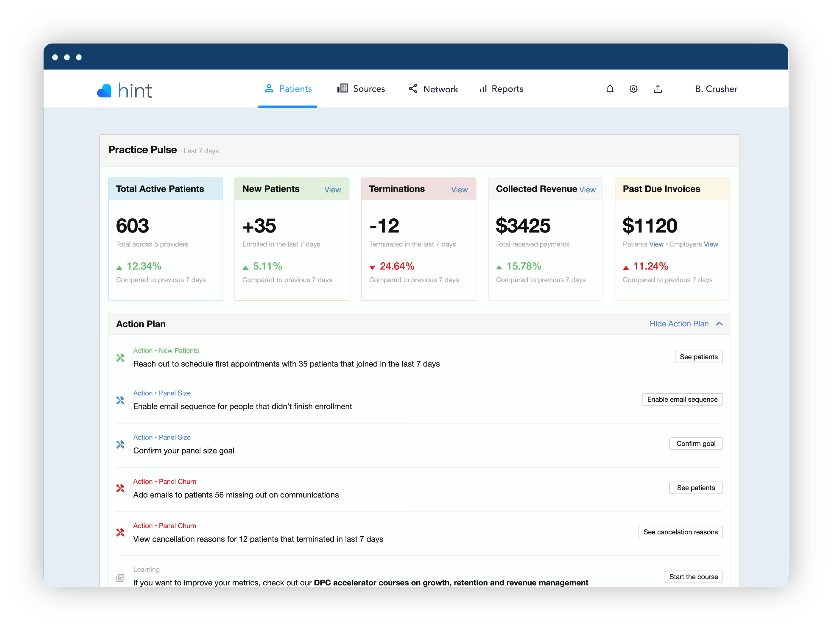Open settings via the gear icon
Viewport: 833px width, 644px height.
click(633, 89)
